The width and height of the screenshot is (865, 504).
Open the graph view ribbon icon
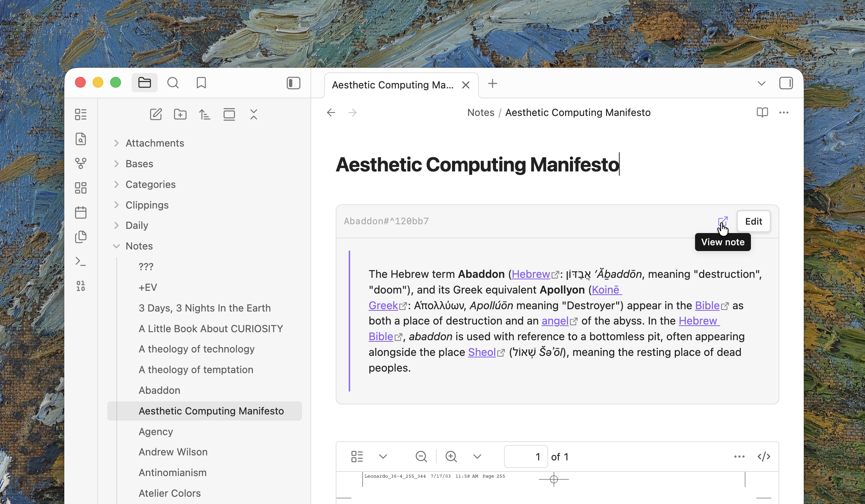pos(81,163)
